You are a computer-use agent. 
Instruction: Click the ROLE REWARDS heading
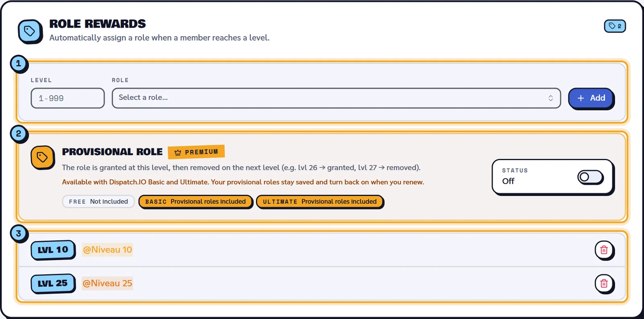(97, 24)
